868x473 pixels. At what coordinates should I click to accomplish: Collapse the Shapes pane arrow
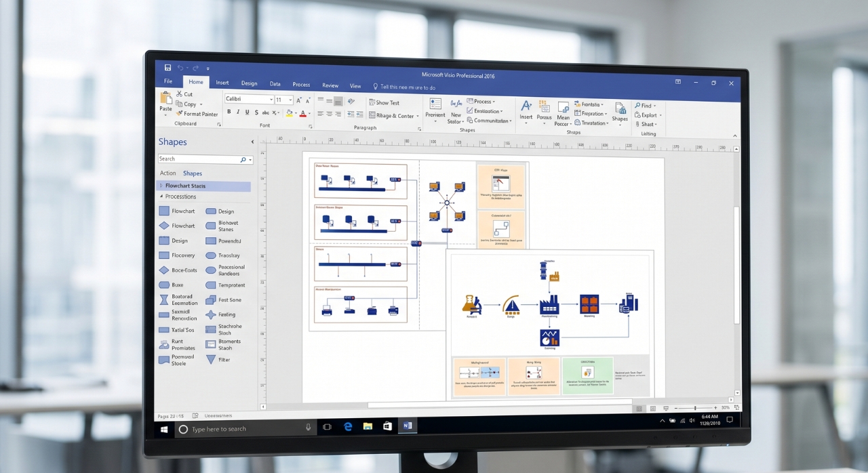pos(252,142)
